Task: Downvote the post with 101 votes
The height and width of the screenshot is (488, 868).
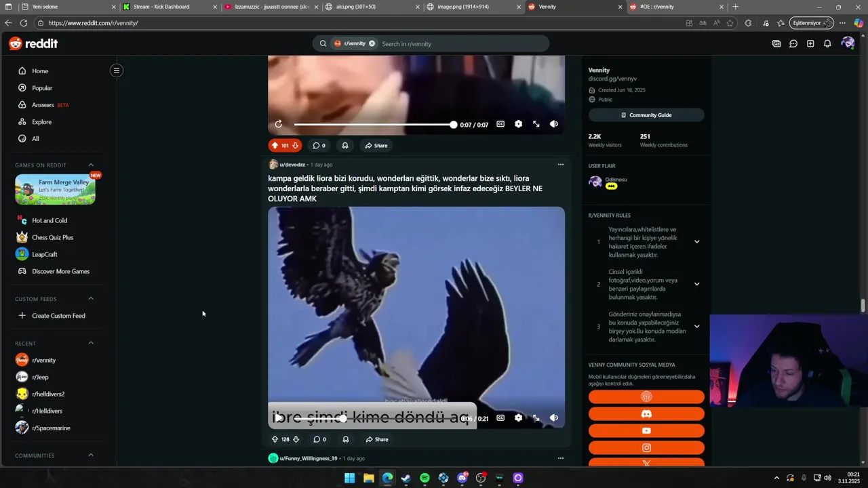Action: click(295, 145)
